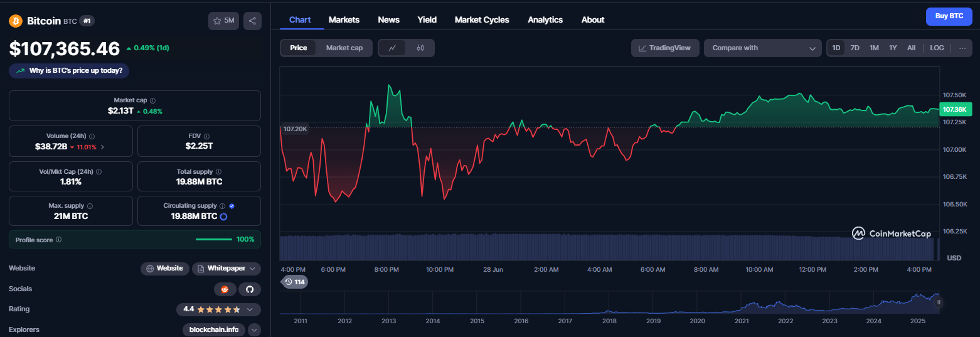Viewport: 980px width, 337px height.
Task: Click the 107.38K current price label
Action: pyautogui.click(x=956, y=109)
